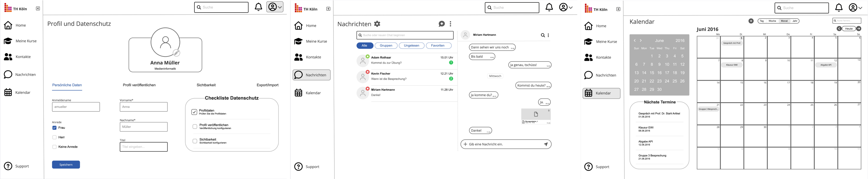Image resolution: width=868 pixels, height=179 pixels.
Task: Tick Profil veröffentlichen in Checkliste Datenschutz
Action: pos(195,126)
